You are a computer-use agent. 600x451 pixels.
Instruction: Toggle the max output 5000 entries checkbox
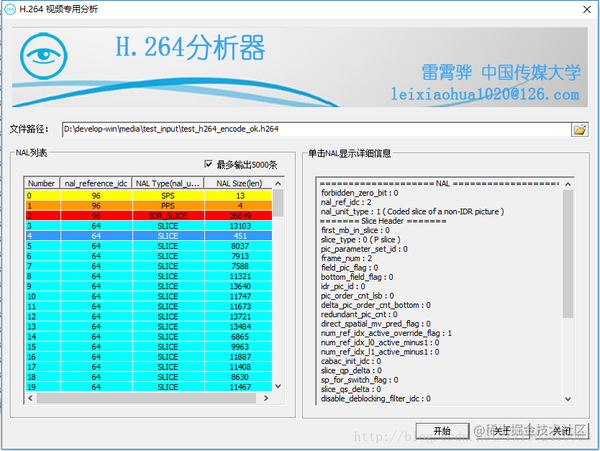tap(208, 164)
